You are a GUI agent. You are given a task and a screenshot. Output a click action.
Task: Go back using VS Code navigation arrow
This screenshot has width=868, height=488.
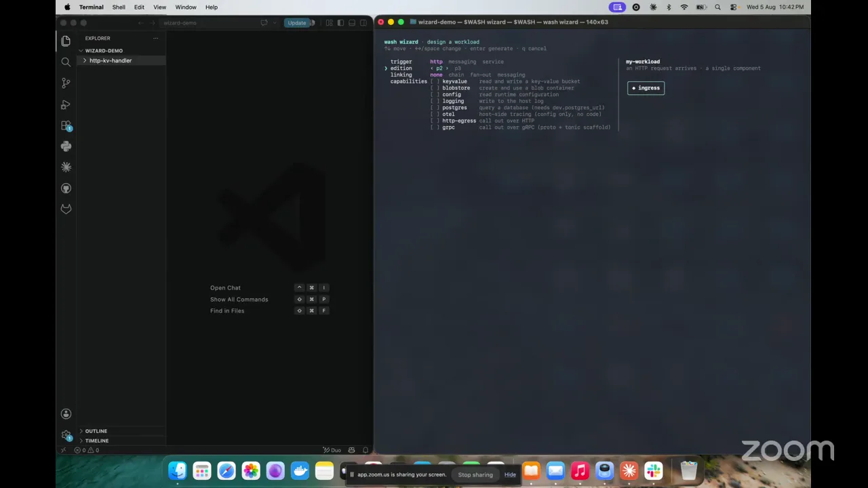coord(141,23)
